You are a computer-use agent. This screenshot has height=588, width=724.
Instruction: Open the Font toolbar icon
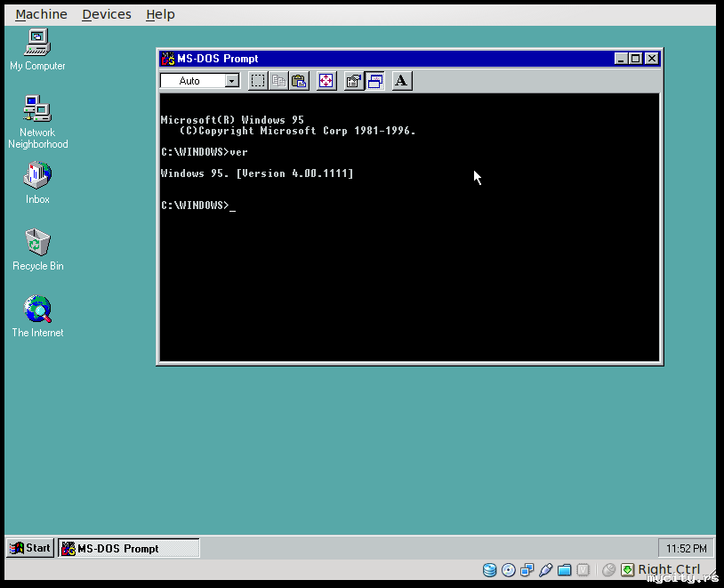402,81
